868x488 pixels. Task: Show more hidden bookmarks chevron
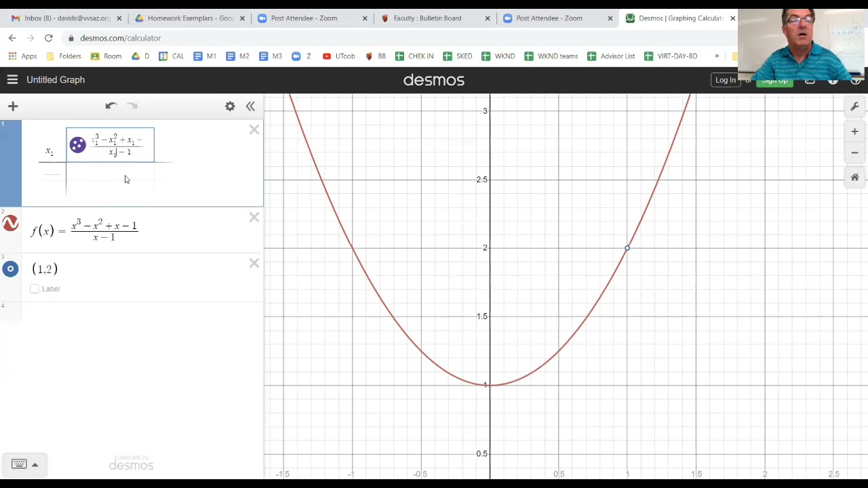(x=717, y=56)
